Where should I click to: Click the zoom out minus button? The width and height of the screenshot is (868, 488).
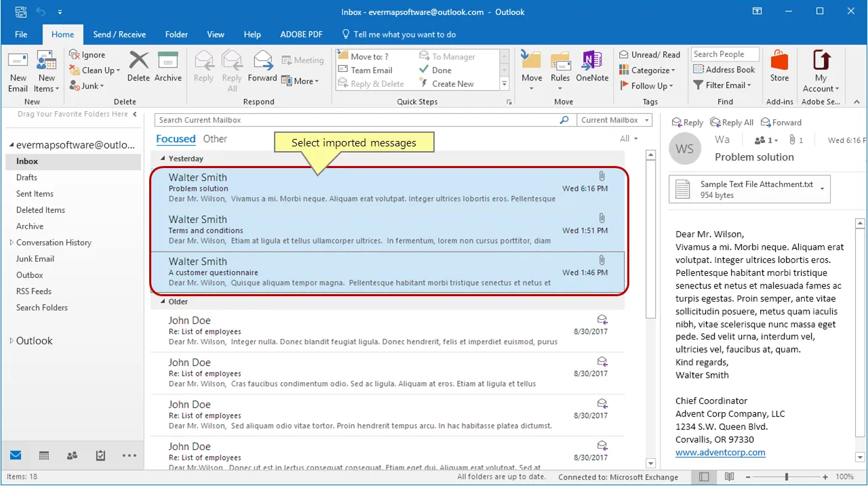click(x=748, y=477)
